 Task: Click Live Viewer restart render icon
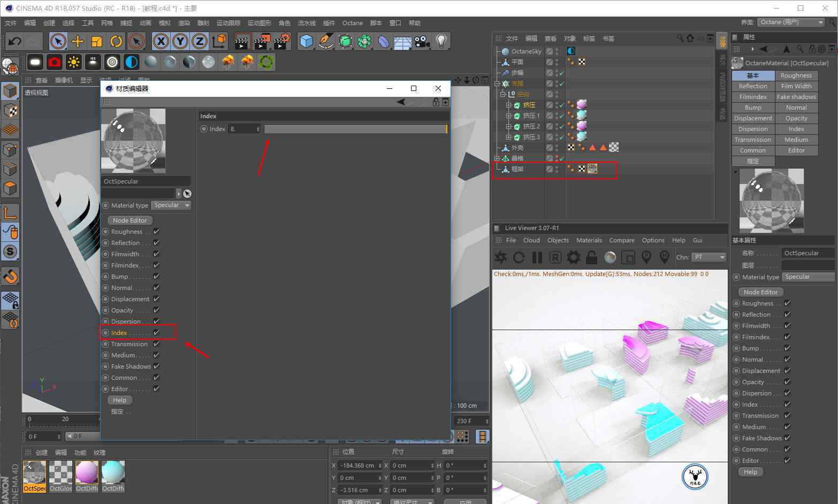point(519,257)
